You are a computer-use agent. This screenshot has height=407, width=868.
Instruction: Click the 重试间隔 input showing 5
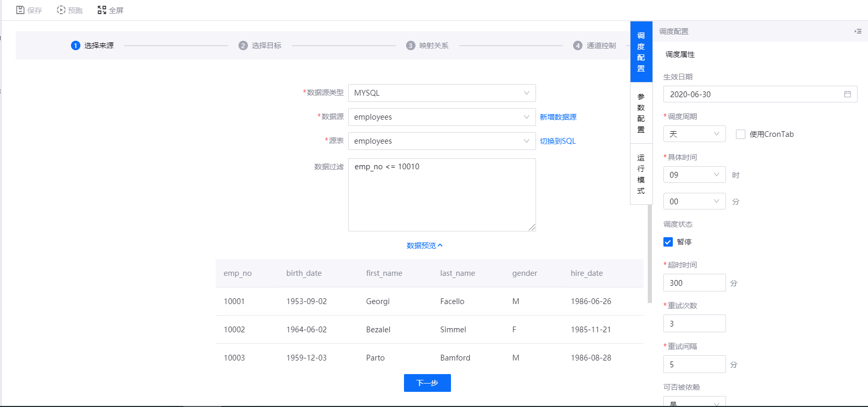pyautogui.click(x=694, y=364)
